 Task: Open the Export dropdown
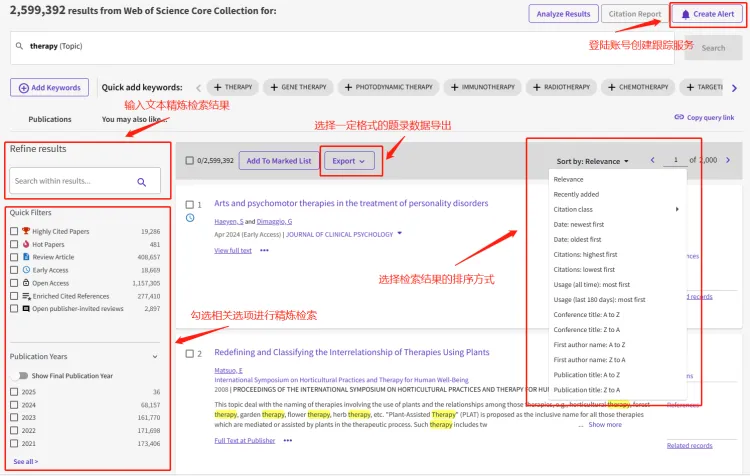(x=349, y=161)
